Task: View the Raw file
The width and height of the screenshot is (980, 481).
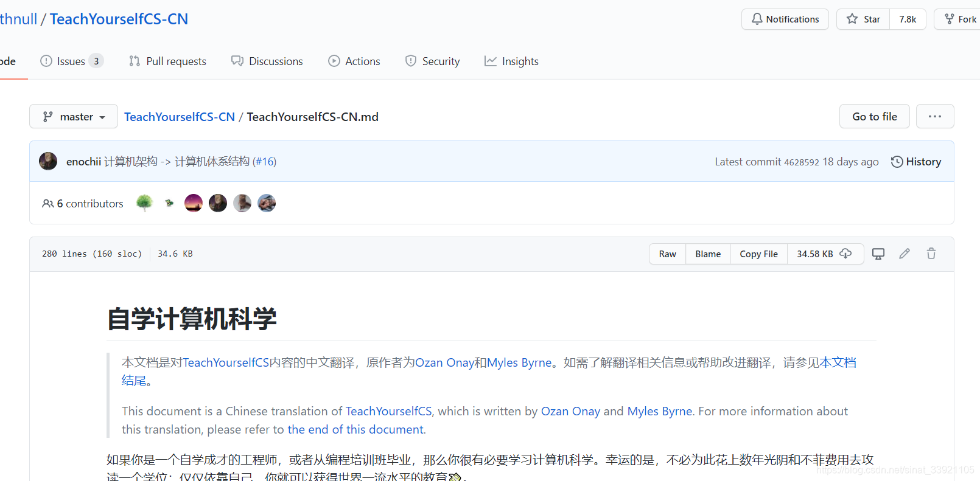Action: 667,254
